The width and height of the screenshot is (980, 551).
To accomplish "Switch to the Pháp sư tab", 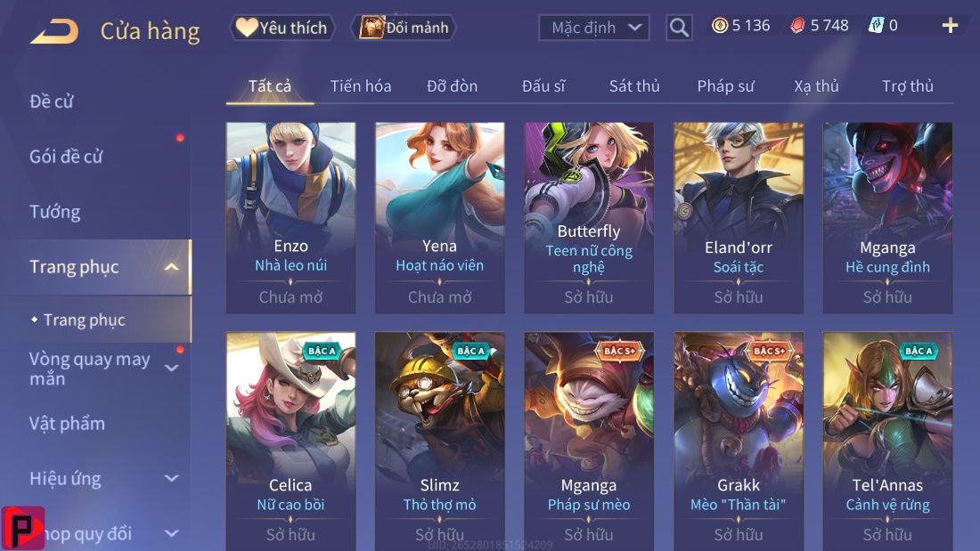I will point(725,86).
